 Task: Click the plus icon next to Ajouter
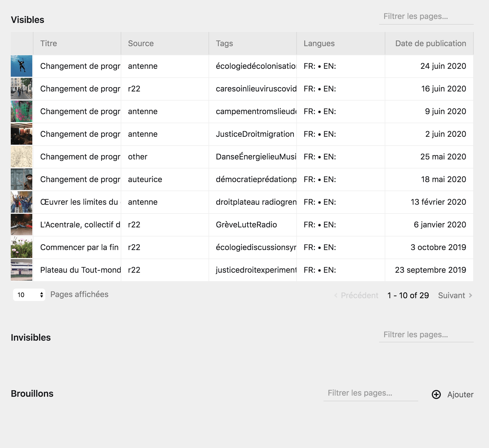point(436,394)
